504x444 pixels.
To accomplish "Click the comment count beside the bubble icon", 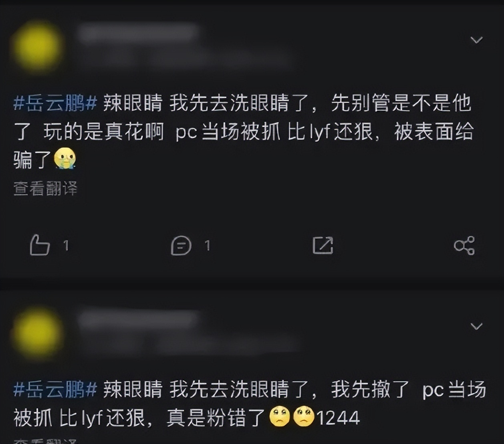I will pyautogui.click(x=207, y=245).
